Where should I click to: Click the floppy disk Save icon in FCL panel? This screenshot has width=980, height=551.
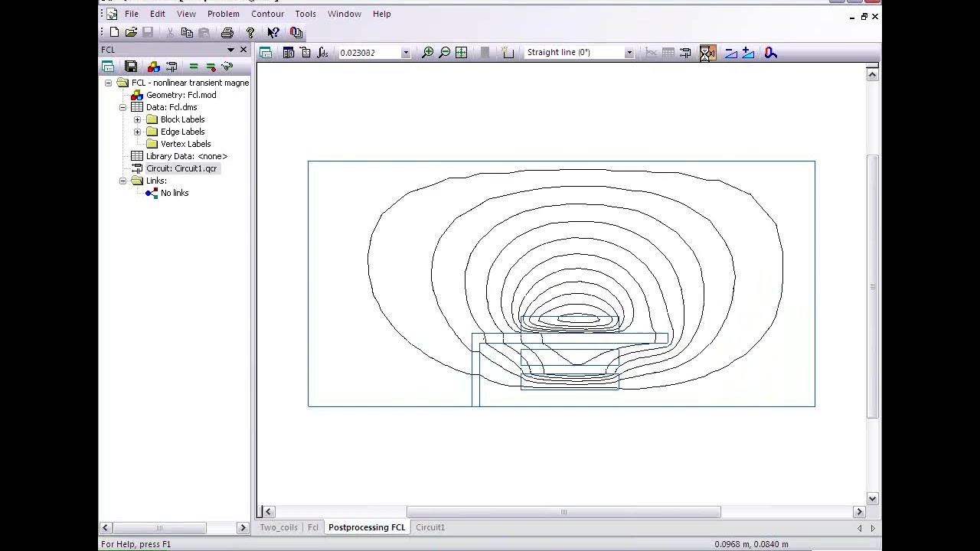tap(131, 67)
